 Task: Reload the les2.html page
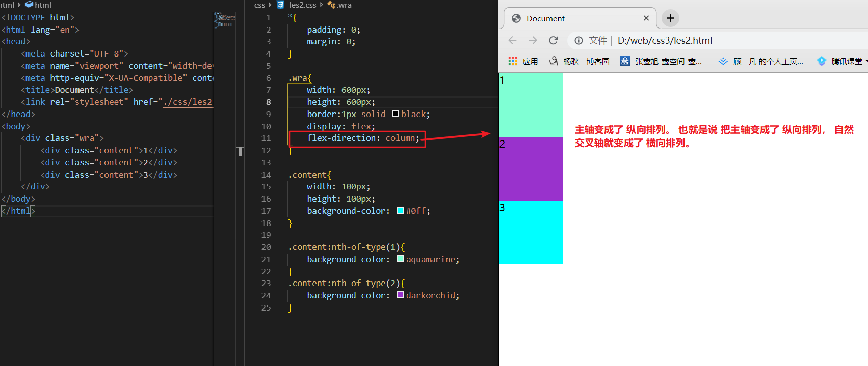click(554, 40)
